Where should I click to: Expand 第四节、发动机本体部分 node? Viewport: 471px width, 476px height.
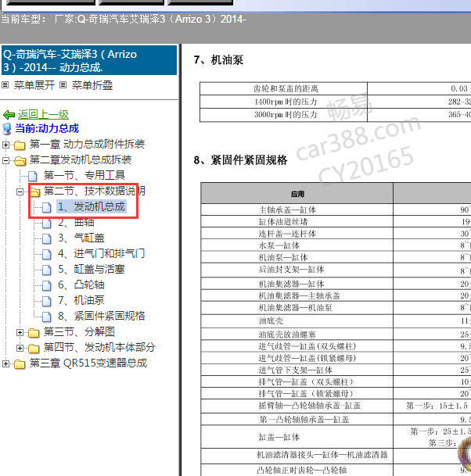[20, 348]
